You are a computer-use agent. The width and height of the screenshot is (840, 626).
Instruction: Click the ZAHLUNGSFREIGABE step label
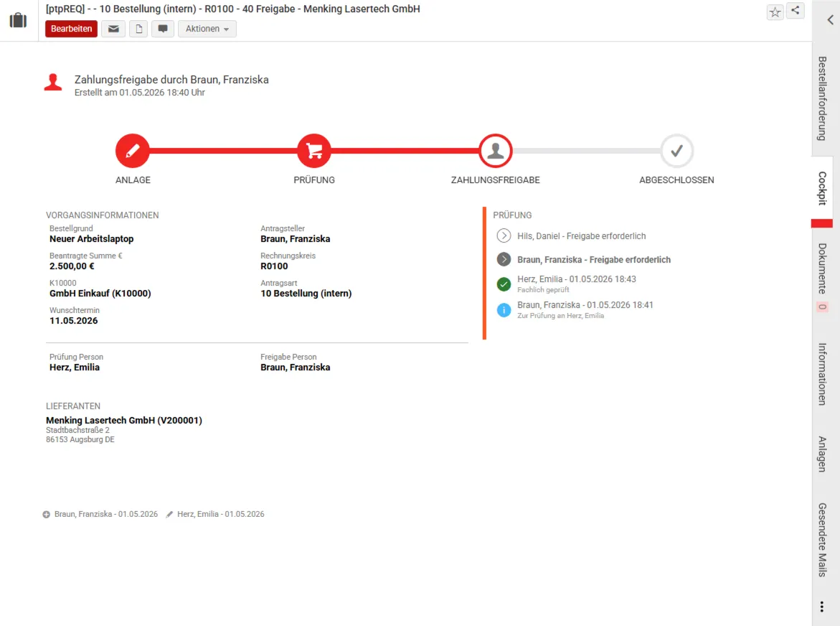[x=496, y=180]
